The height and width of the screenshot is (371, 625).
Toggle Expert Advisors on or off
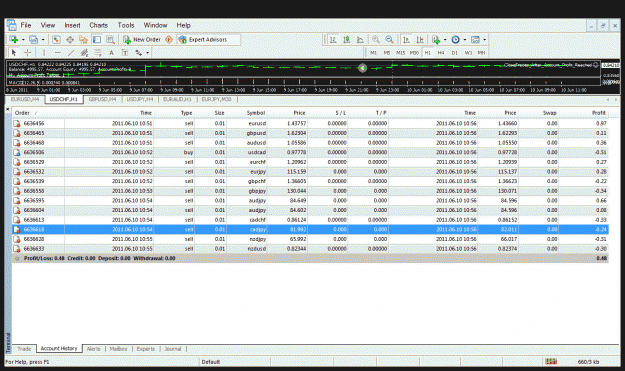[203, 39]
